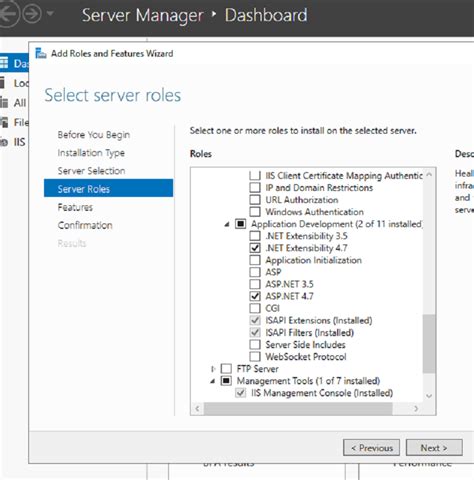Image resolution: width=474 pixels, height=480 pixels.
Task: Click the Previous button
Action: [371, 448]
